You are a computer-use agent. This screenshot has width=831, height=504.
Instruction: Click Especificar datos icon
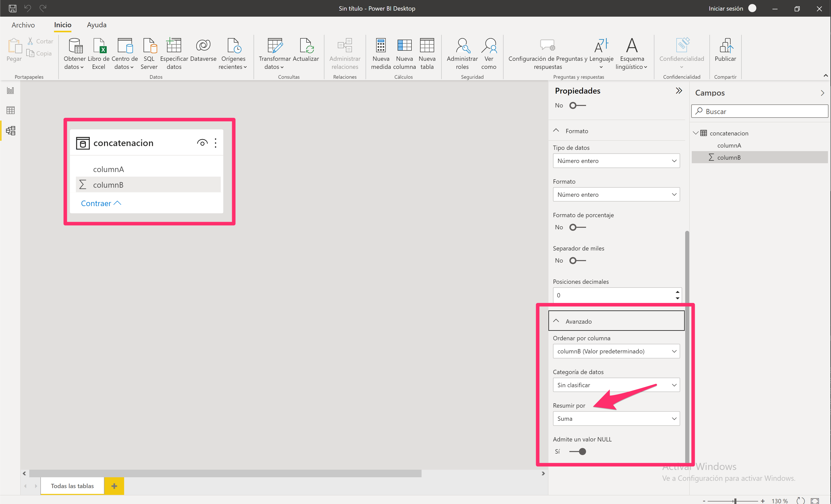click(174, 54)
